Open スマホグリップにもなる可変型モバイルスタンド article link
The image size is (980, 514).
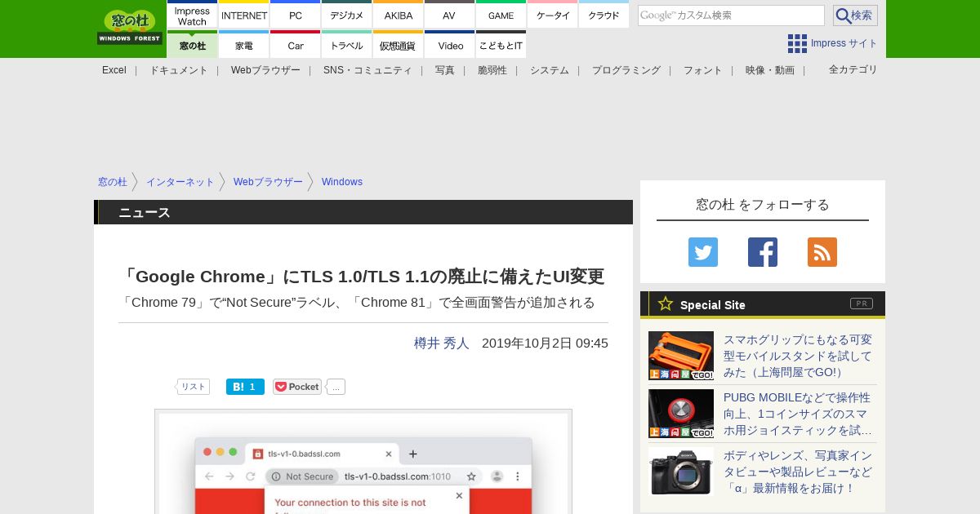(x=798, y=356)
